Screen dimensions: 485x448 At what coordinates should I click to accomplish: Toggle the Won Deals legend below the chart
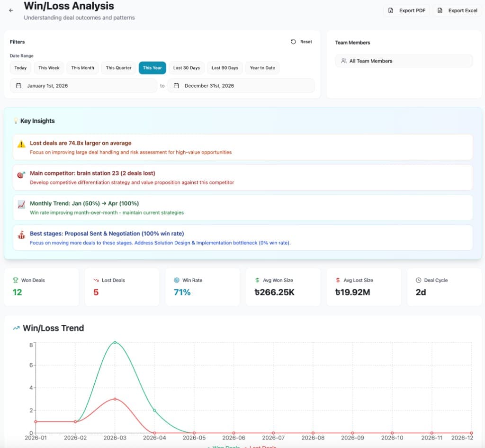tap(226, 447)
